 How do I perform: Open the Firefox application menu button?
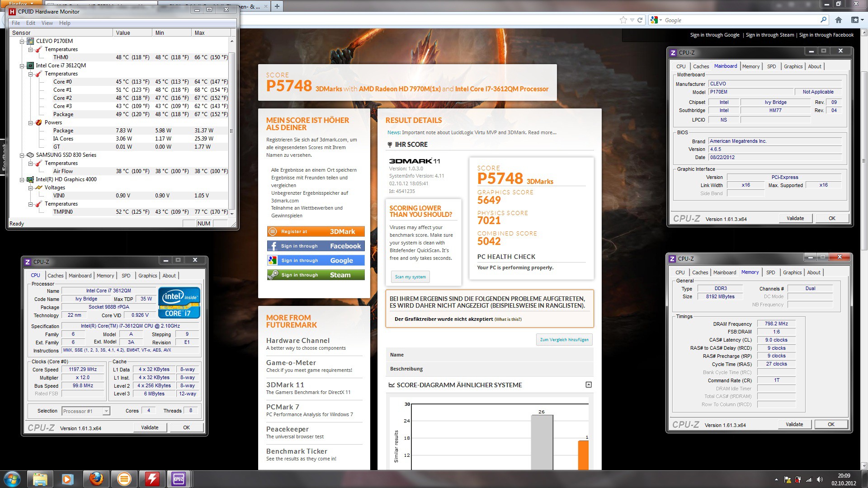20,3
